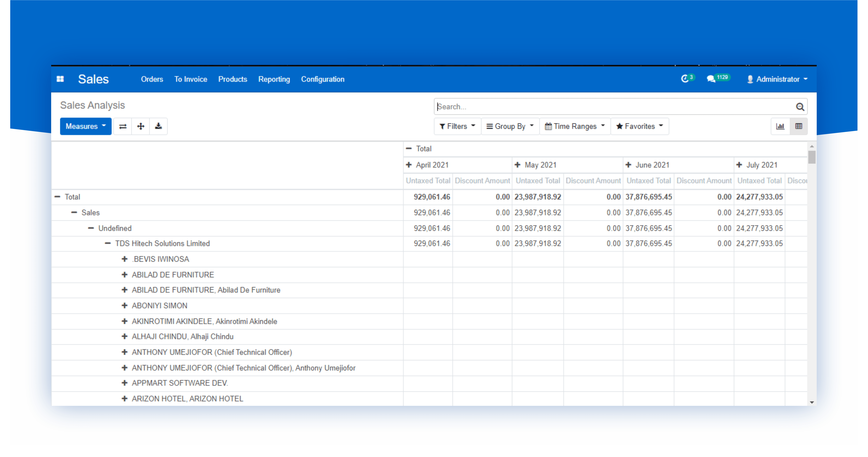Click bold total cell 37,876,695.45
The height and width of the screenshot is (457, 868).
649,197
